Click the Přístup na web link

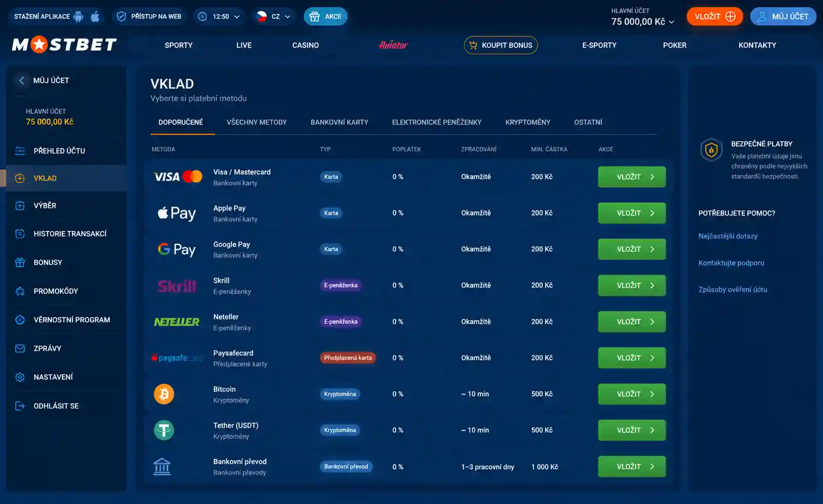click(156, 16)
